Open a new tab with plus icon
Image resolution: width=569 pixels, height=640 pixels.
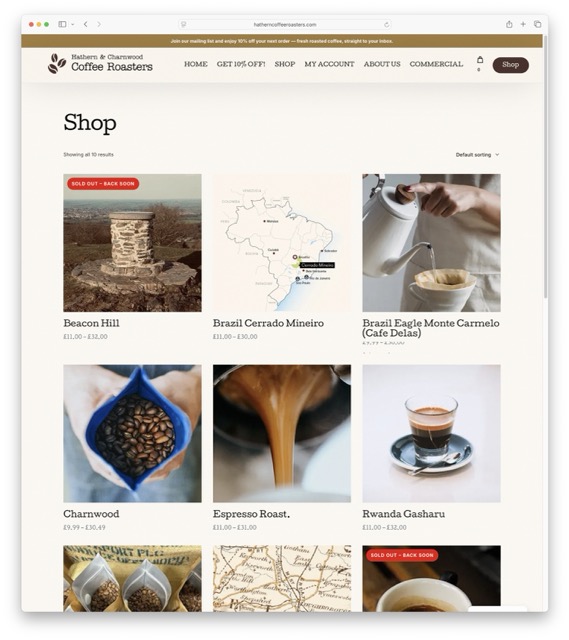point(523,24)
